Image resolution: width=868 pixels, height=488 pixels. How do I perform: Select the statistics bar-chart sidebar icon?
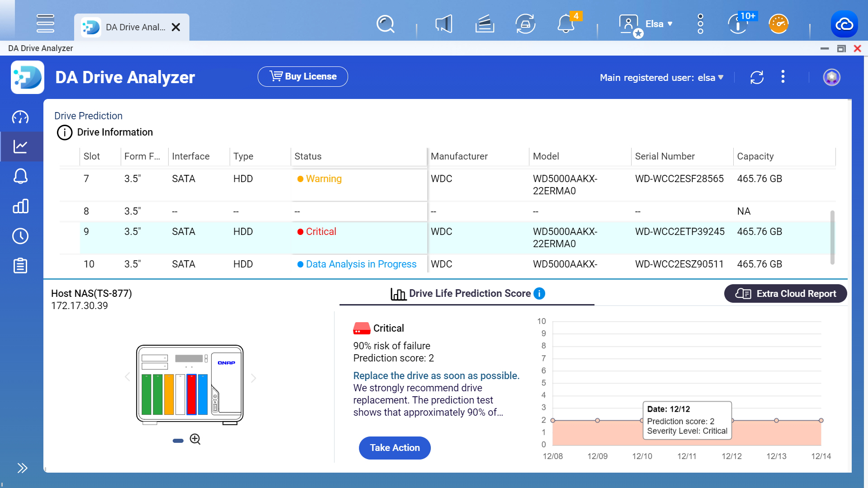[21, 206]
